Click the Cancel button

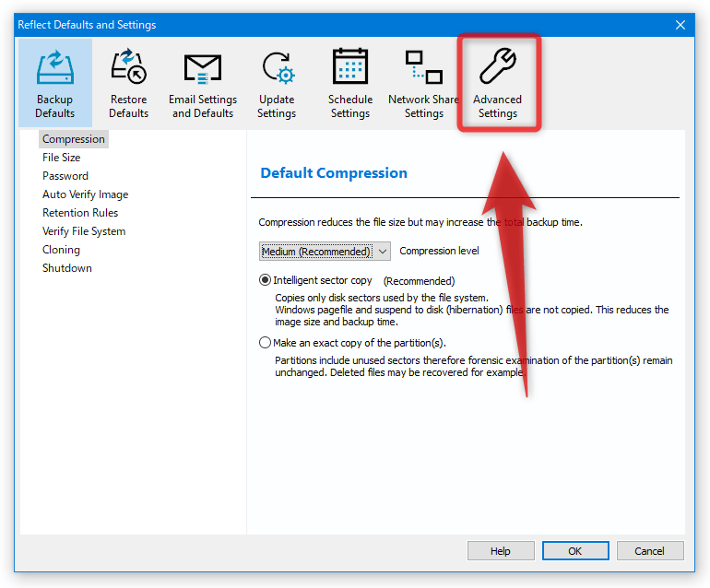pyautogui.click(x=650, y=551)
